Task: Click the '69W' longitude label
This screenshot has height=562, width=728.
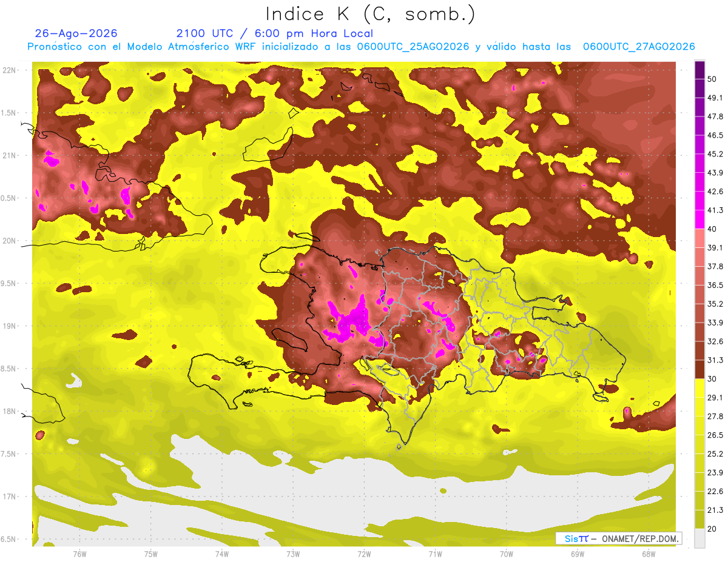Action: pos(578,554)
